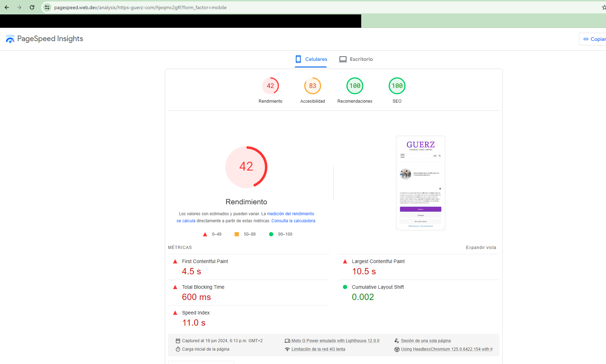Click Chromium icon beside Using HeadlessChromium
Image resolution: width=606 pixels, height=364 pixels.
(x=397, y=349)
